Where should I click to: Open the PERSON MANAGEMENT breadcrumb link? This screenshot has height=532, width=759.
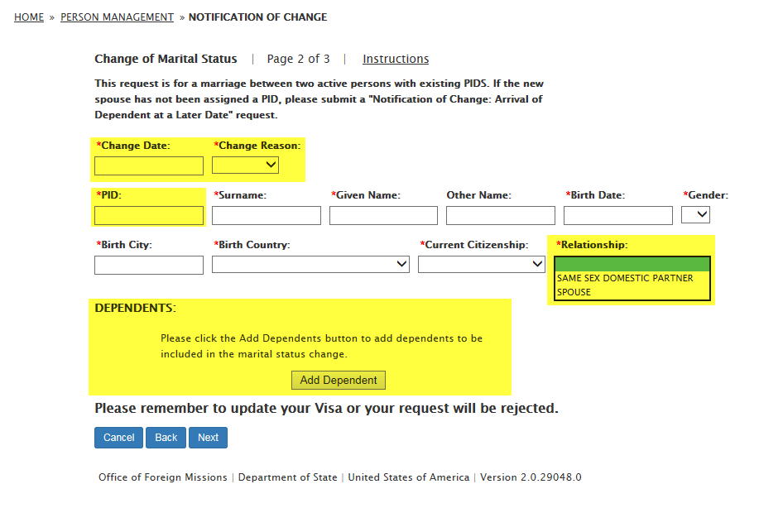pos(117,17)
